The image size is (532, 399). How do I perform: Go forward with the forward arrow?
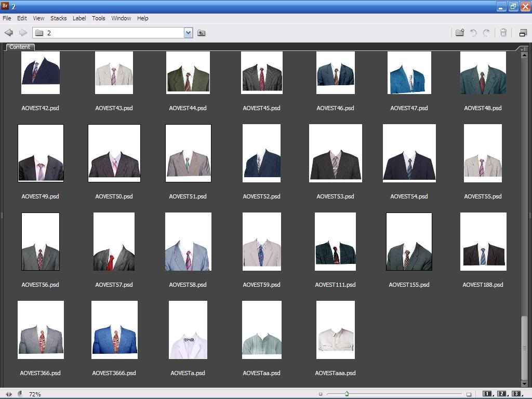[23, 33]
